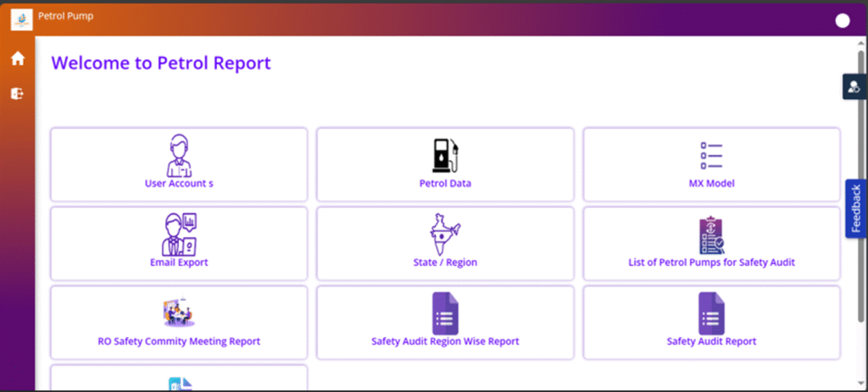Image resolution: width=868 pixels, height=392 pixels.
Task: Open the Feedback side tab
Action: coord(855,208)
